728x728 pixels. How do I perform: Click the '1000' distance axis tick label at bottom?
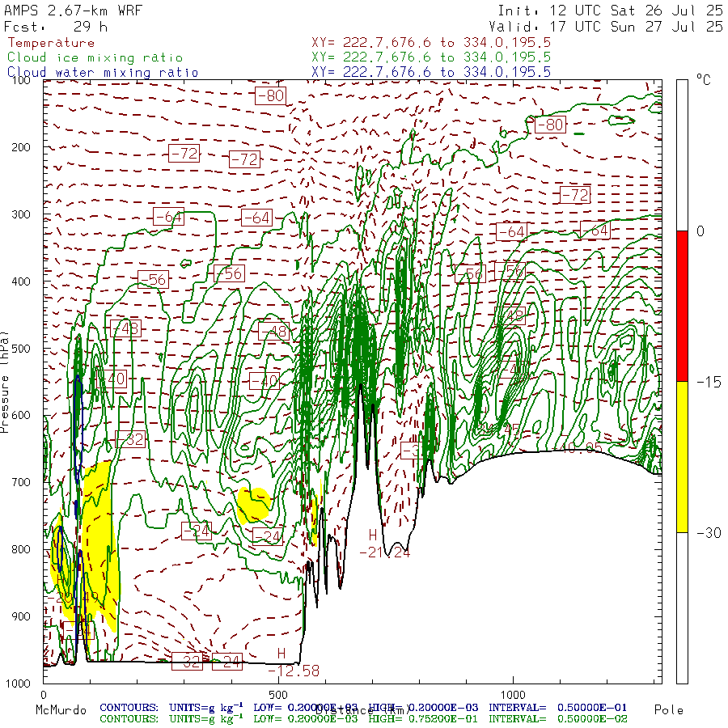pos(513,695)
